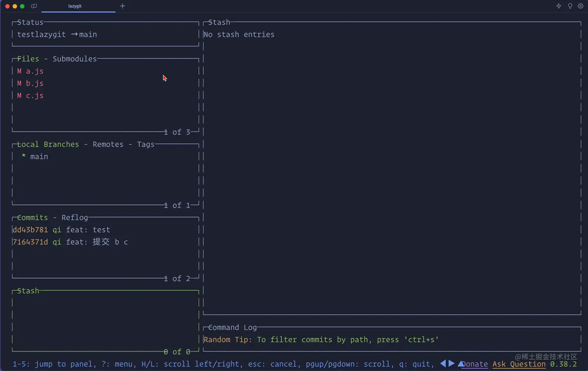Click the lightning bolt icon in title bar
The width and height of the screenshot is (588, 371).
pyautogui.click(x=558, y=6)
